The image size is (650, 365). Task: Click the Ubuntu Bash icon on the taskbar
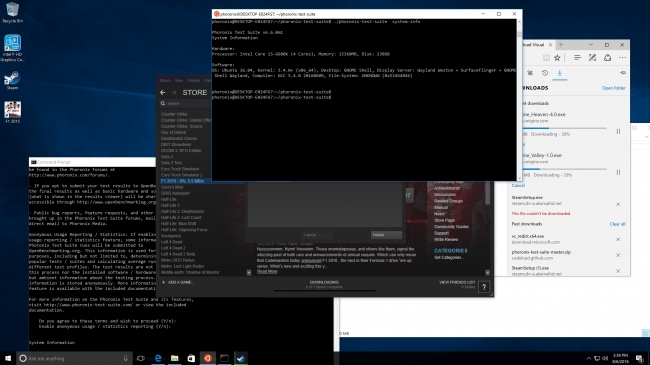pyautogui.click(x=208, y=358)
